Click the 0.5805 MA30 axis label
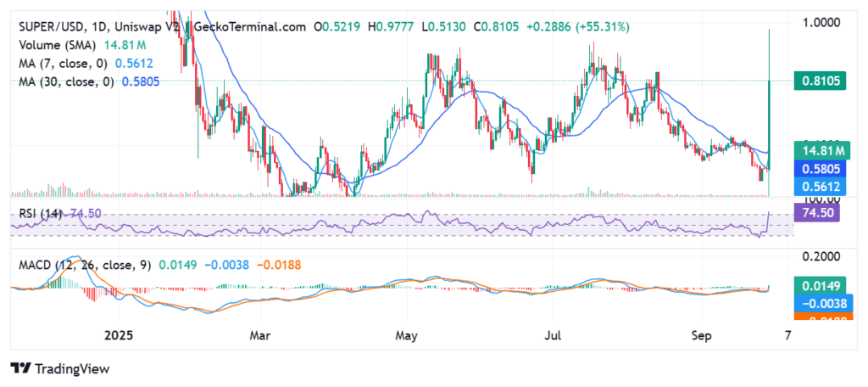The height and width of the screenshot is (387, 868). (x=820, y=169)
